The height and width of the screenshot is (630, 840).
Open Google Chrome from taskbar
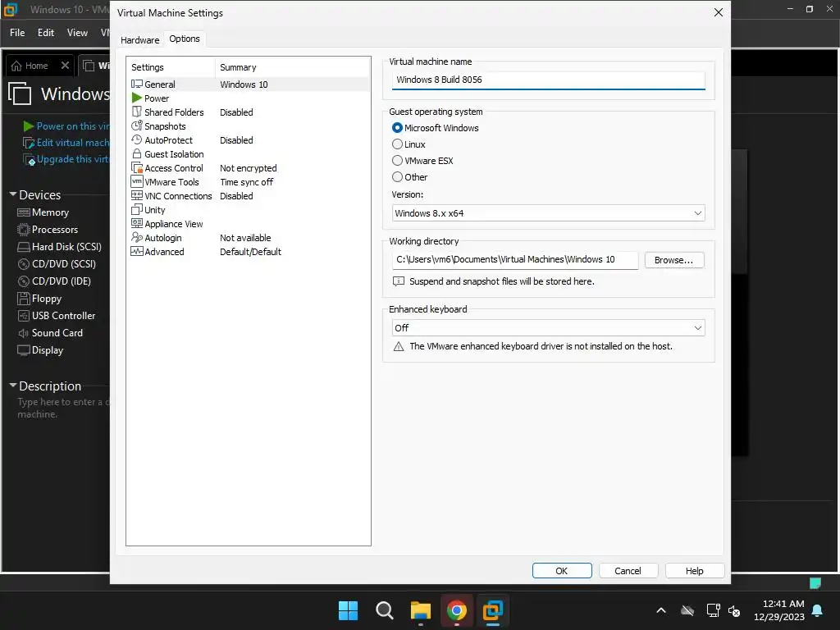click(x=456, y=610)
